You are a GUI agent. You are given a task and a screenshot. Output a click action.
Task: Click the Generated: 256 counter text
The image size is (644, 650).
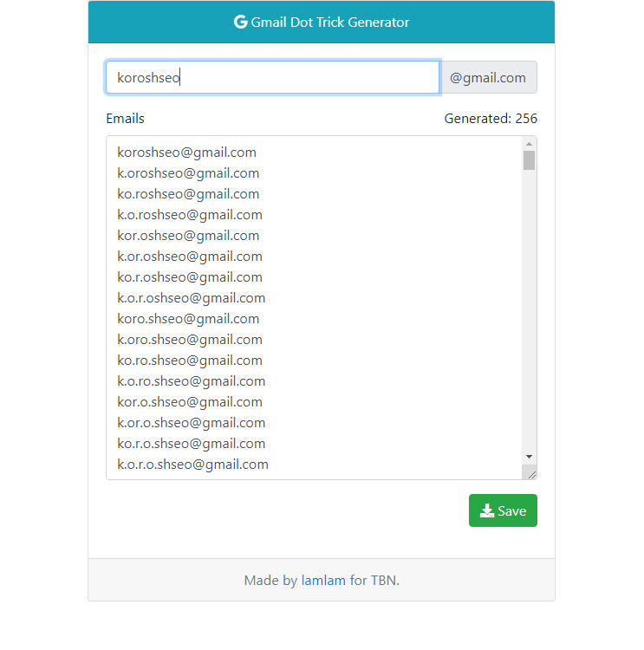tap(491, 119)
